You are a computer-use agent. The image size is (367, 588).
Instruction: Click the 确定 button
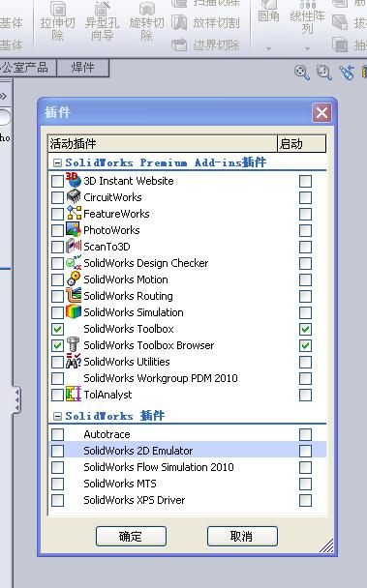[x=131, y=536]
